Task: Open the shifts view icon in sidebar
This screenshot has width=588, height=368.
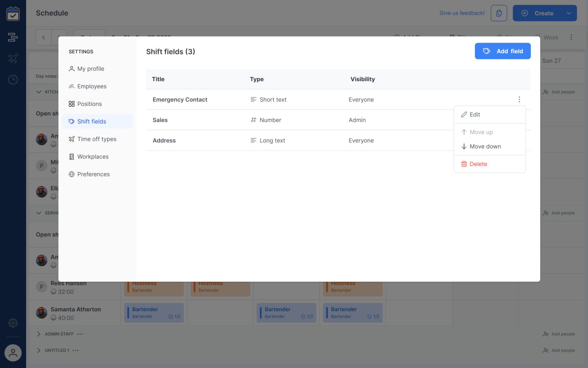Action: [13, 37]
